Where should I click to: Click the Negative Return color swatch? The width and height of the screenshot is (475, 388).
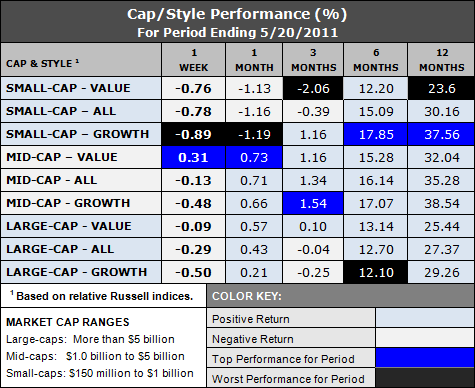click(x=425, y=338)
